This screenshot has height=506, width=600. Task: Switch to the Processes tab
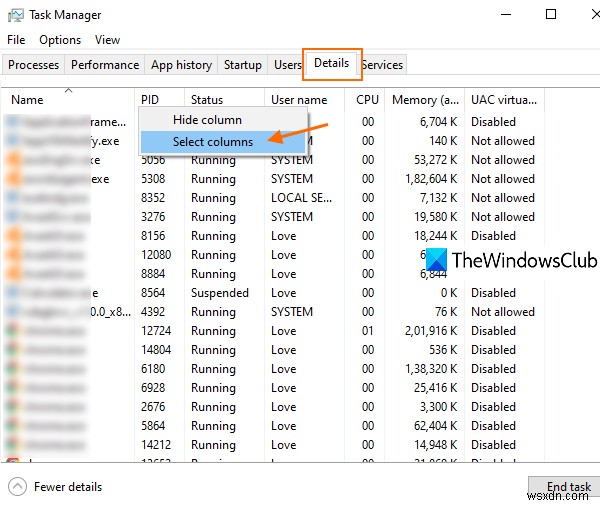point(33,65)
